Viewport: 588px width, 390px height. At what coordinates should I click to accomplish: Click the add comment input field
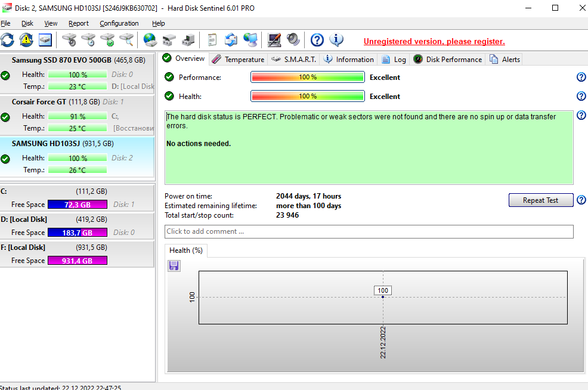369,231
